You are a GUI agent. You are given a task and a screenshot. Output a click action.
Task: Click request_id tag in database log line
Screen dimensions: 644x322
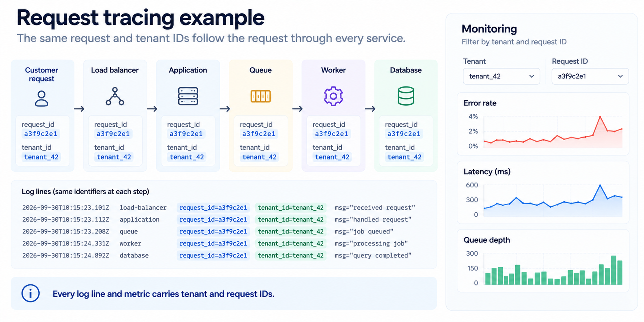pos(213,255)
